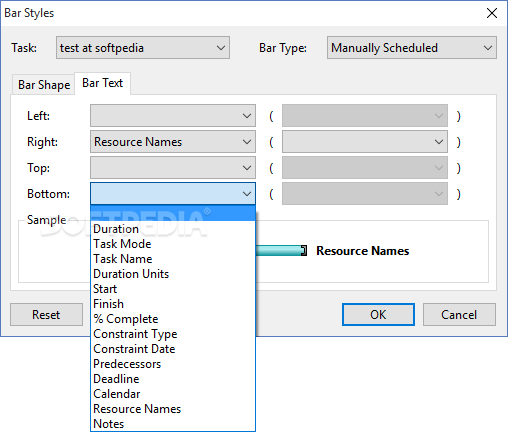Open the Top text field dropdown
Viewport: 508px width, 432px height.
pos(173,168)
